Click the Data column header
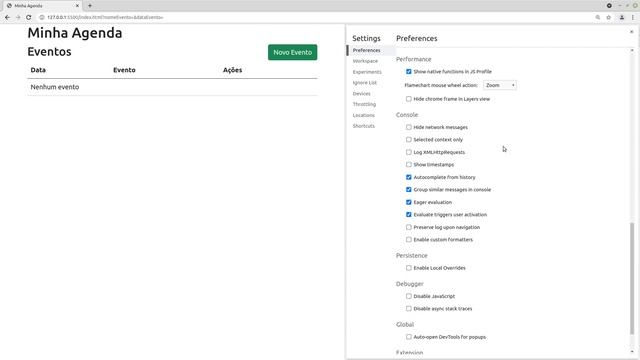 coord(38,70)
